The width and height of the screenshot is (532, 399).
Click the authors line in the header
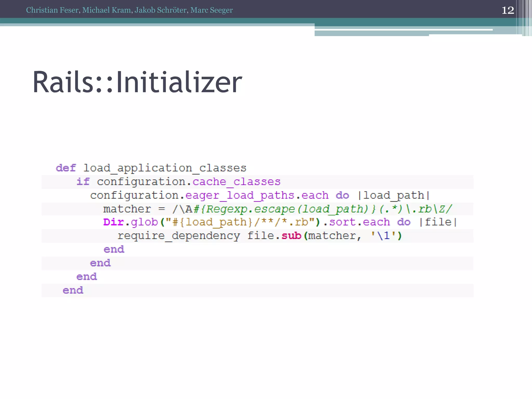[129, 10]
